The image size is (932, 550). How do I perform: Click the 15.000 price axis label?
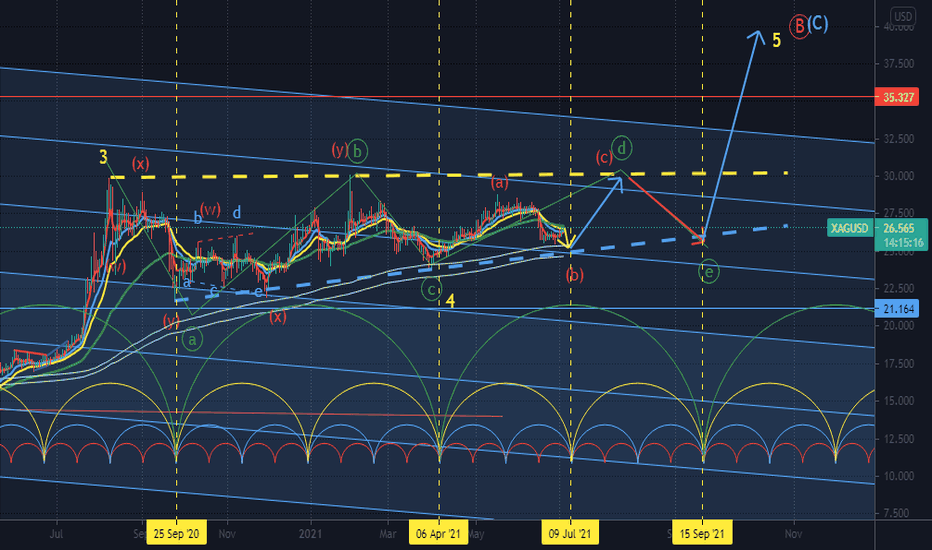click(x=898, y=401)
